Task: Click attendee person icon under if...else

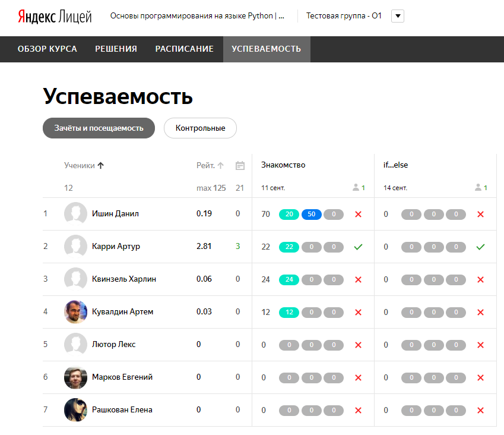Action: pos(478,187)
